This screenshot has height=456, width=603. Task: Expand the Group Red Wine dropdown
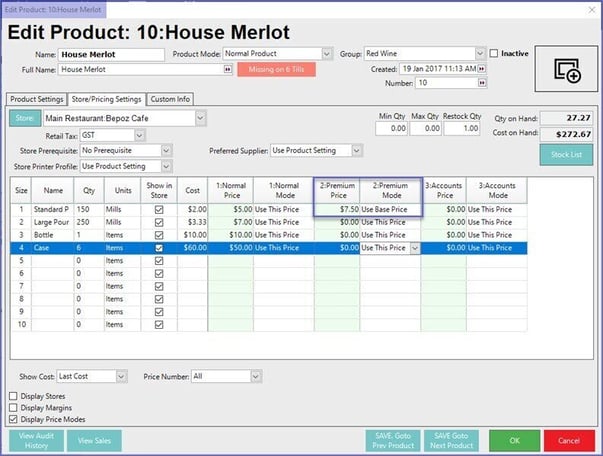479,53
